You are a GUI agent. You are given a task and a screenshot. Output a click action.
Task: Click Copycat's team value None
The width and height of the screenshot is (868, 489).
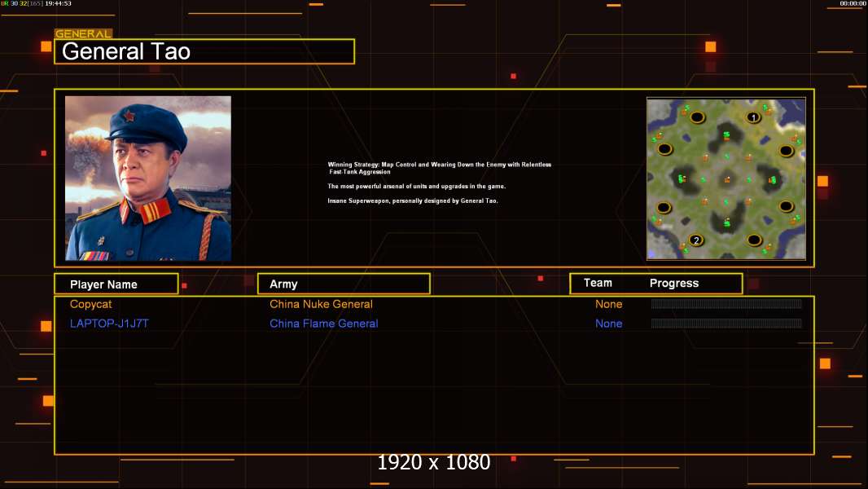coord(608,304)
